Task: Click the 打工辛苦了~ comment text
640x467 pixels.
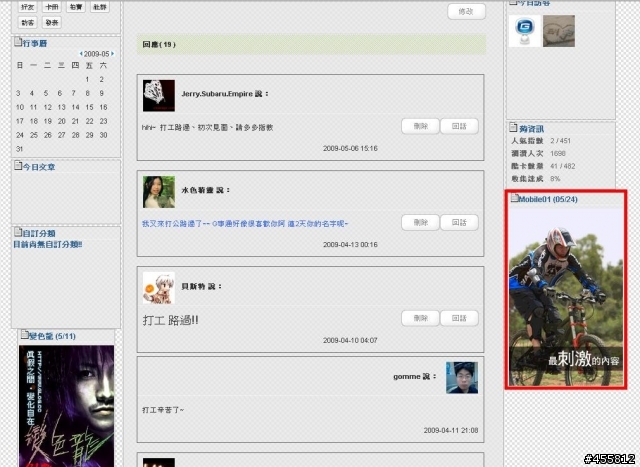Action: [x=163, y=409]
